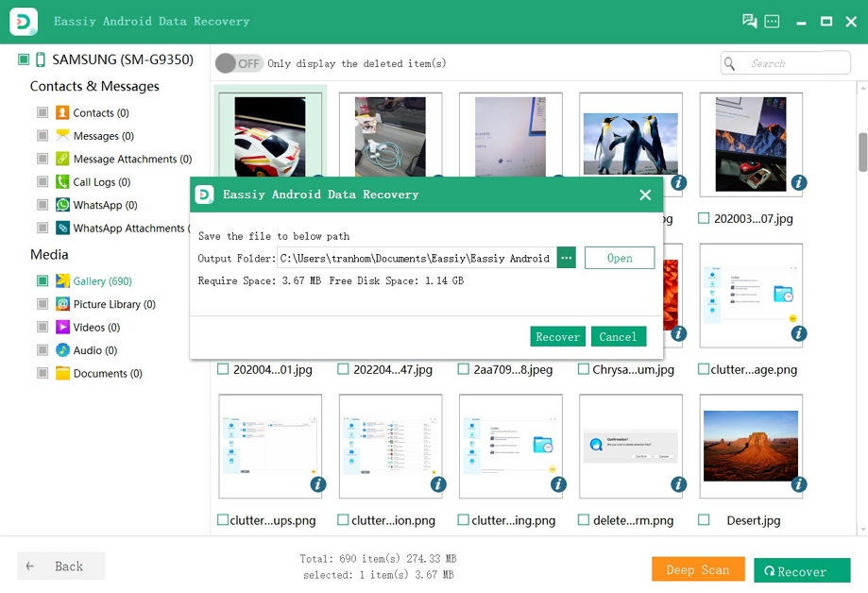Show info for the penguins photo

click(x=679, y=182)
